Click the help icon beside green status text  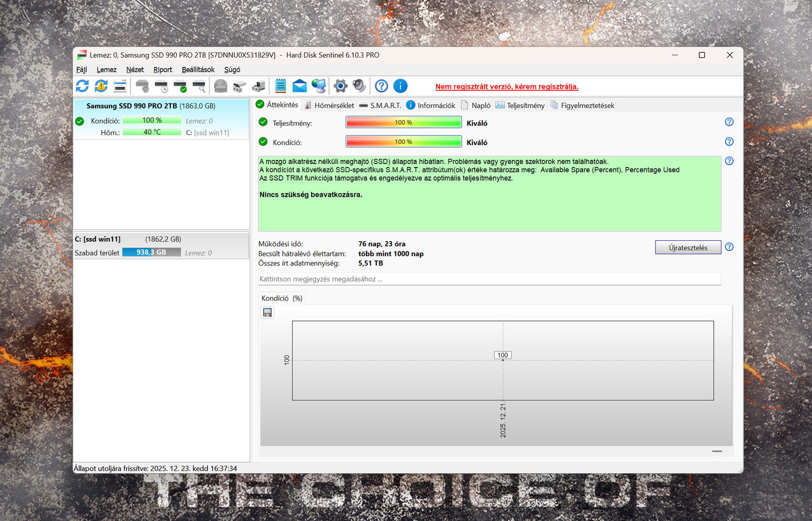[729, 161]
